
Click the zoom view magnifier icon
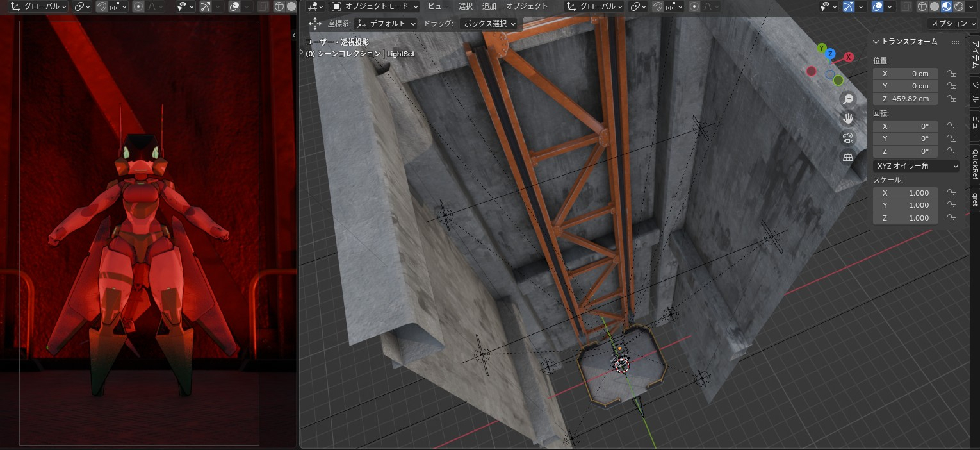[x=848, y=99]
